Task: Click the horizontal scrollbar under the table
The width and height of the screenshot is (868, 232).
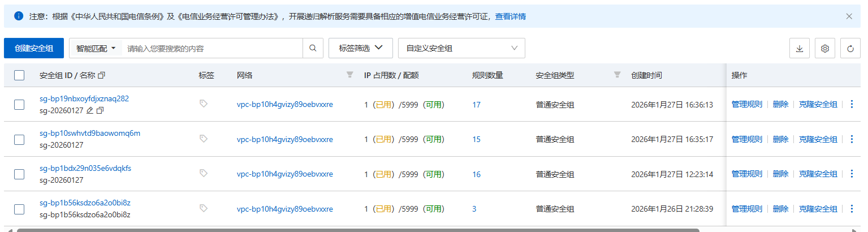Action: (x=358, y=230)
